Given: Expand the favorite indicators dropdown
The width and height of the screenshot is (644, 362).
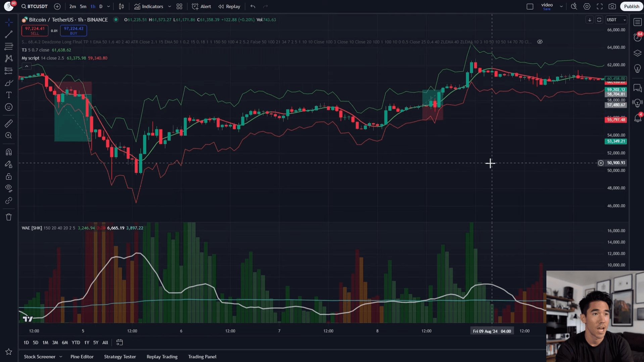Looking at the screenshot, I should click(x=169, y=6).
